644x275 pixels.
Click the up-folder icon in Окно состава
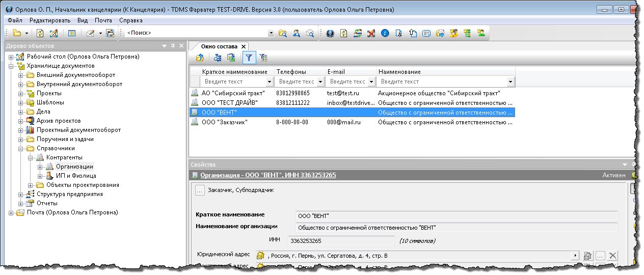point(200,58)
